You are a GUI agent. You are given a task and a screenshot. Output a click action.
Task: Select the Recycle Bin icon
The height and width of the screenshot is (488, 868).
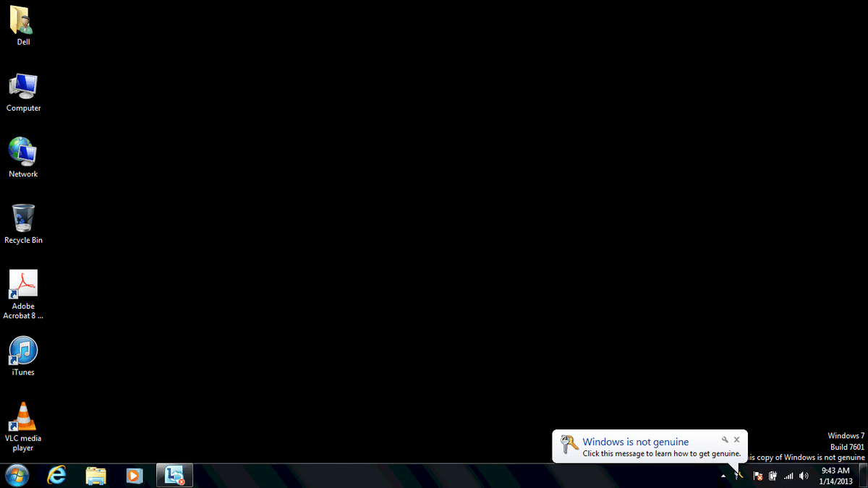click(x=23, y=224)
